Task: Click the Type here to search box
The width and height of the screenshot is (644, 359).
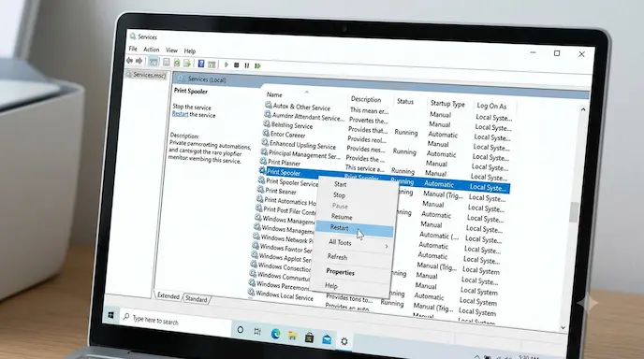Action: pos(176,320)
